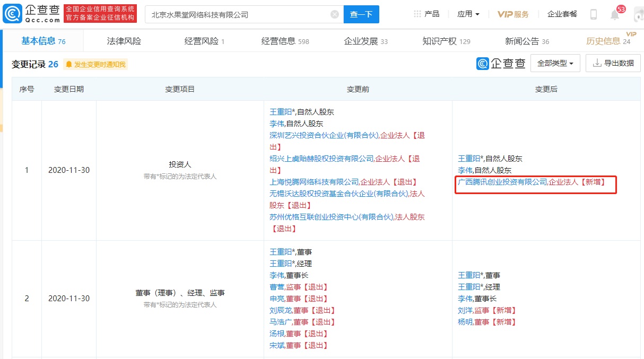Expand the 应用 dropdown menu

click(x=468, y=14)
